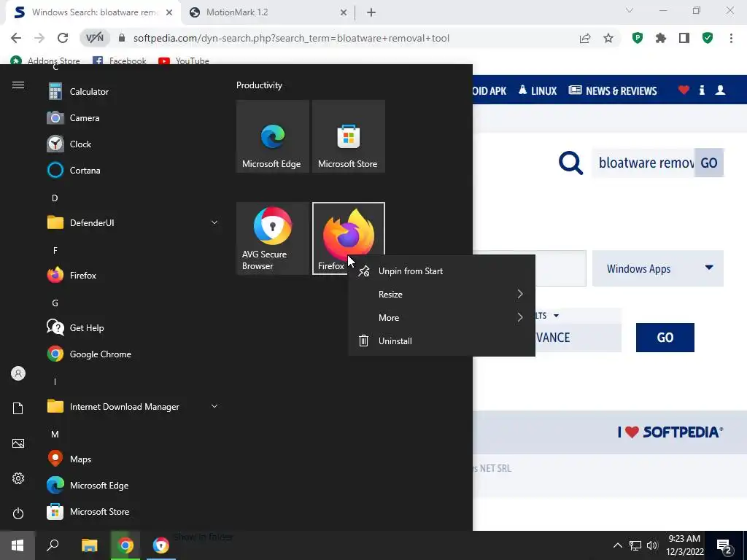
Task: Open Chrome's three-dot menu
Action: (731, 38)
